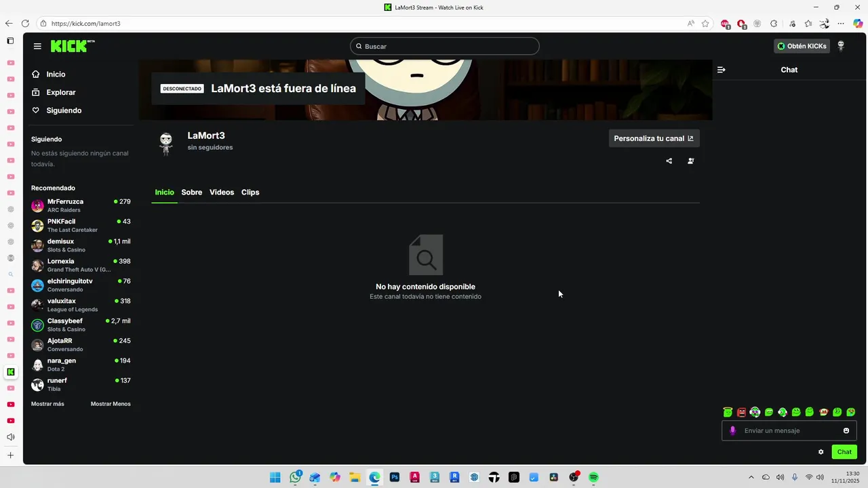Focus the Enviar un mensaje input

coord(789,430)
